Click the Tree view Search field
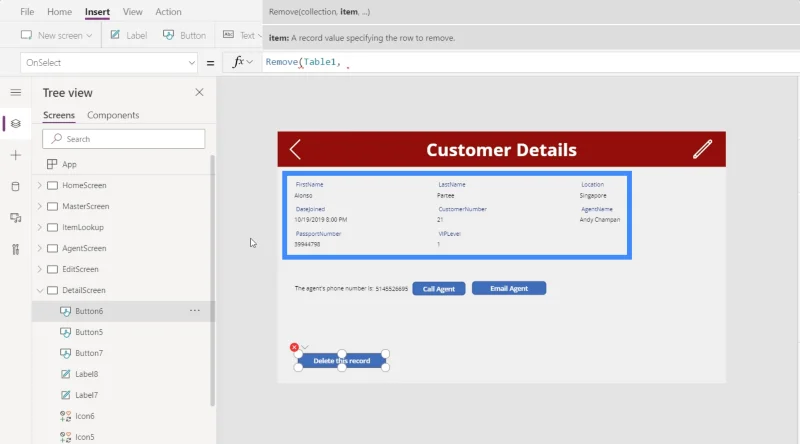 click(x=124, y=139)
